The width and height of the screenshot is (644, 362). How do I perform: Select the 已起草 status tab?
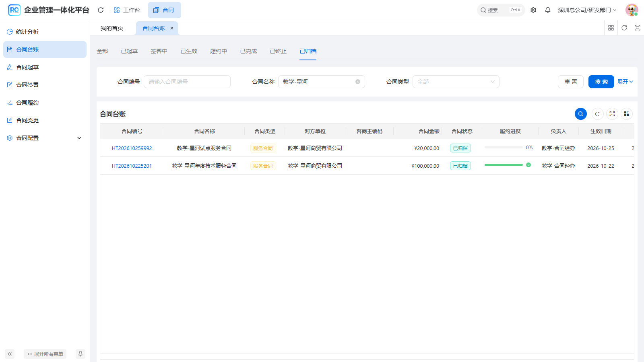(x=129, y=51)
